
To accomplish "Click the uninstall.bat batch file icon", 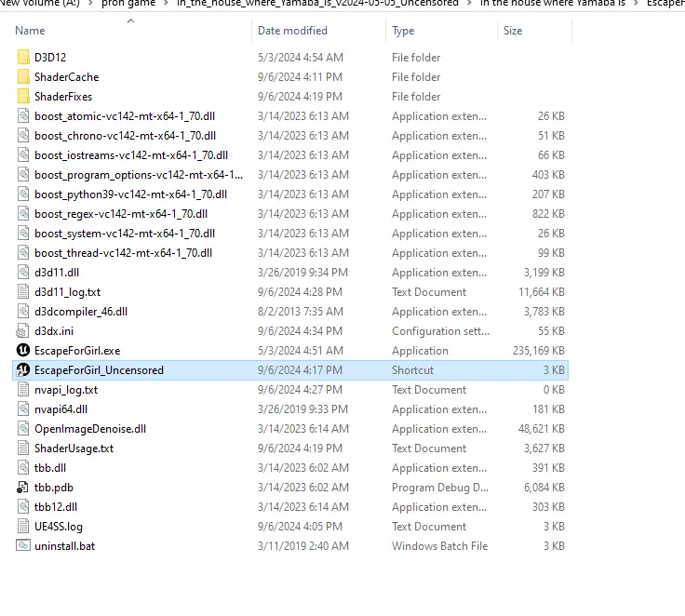I will coord(23,546).
